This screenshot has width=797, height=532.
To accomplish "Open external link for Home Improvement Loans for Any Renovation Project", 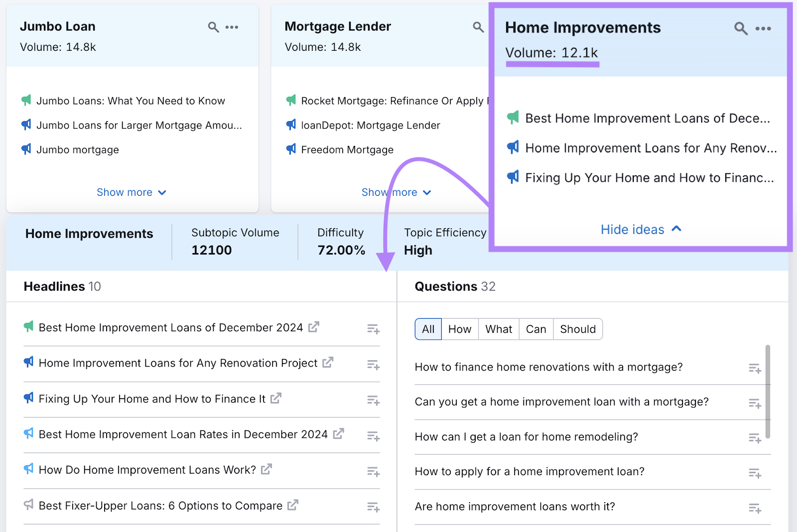I will click(x=328, y=362).
